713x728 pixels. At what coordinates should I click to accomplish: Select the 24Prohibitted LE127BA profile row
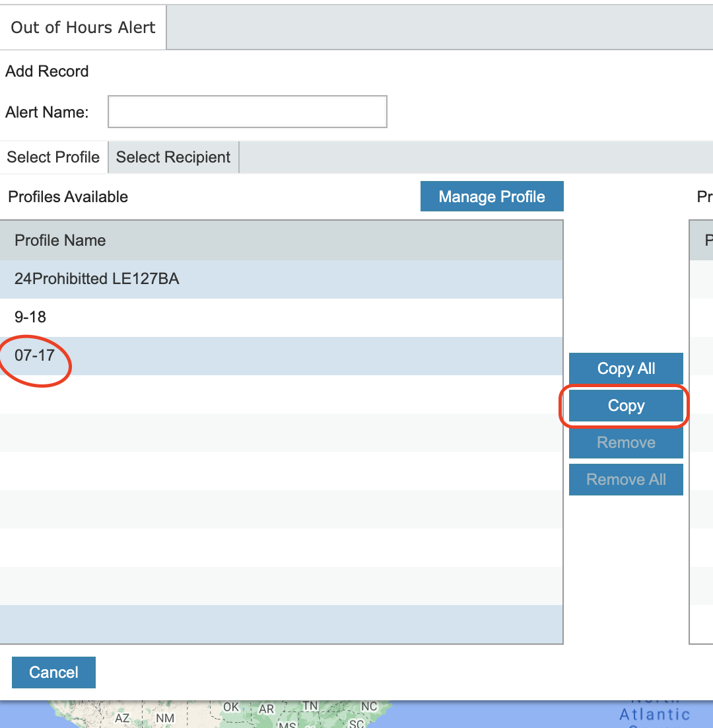point(97,279)
